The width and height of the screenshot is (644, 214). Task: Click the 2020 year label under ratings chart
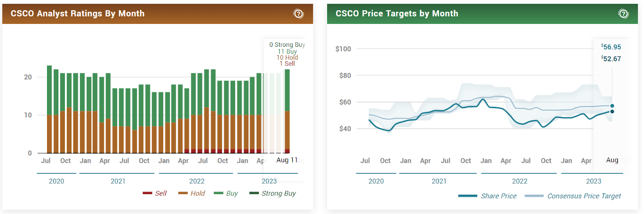56,181
